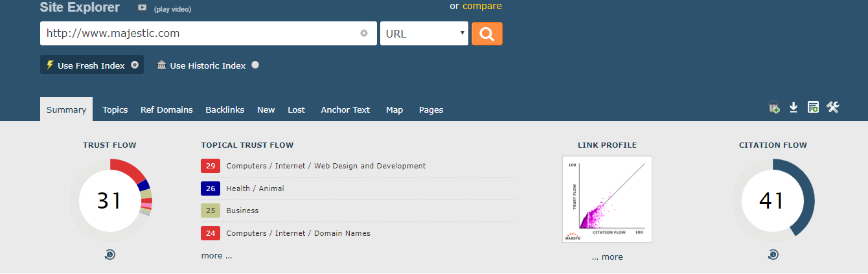Image resolution: width=868 pixels, height=274 pixels.
Task: Click the TOPICAL TRUST FLOW heading
Action: coord(247,145)
